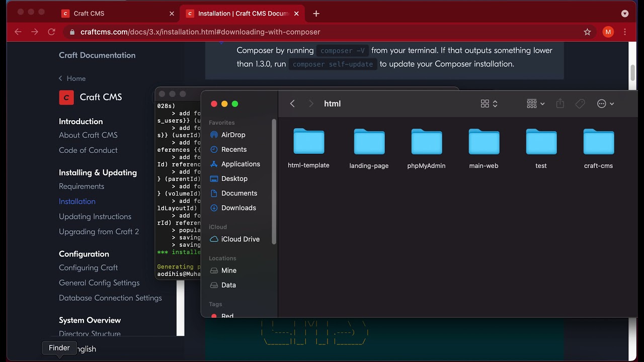Click the Craft Documentation heading
The height and width of the screenshot is (362, 644).
click(x=97, y=55)
